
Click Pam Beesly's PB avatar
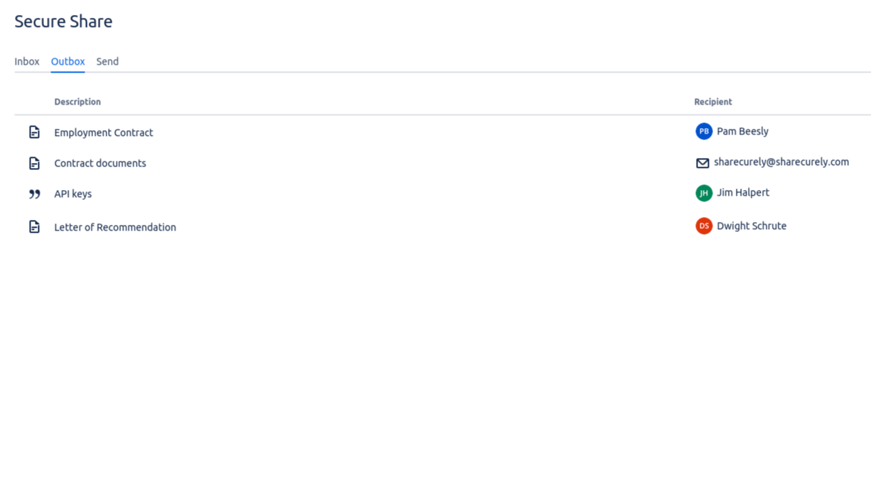pyautogui.click(x=704, y=131)
